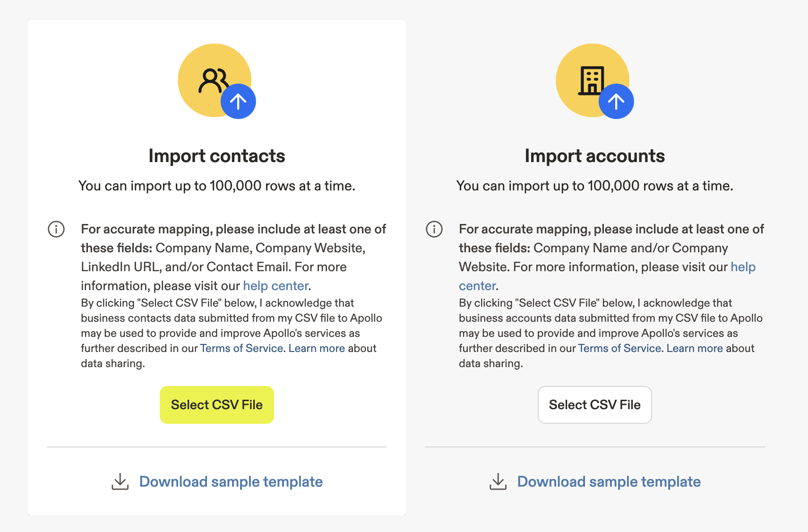The width and height of the screenshot is (808, 532).
Task: Open the help center link in contacts card
Action: 275,286
